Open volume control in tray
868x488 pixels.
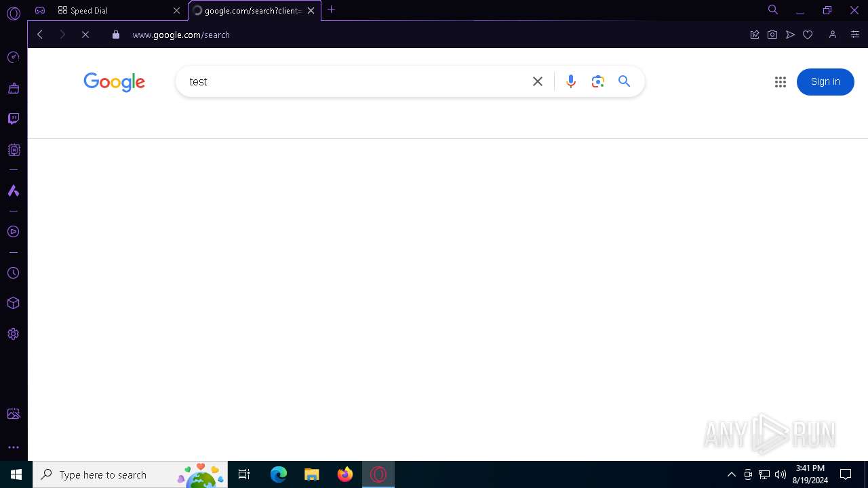[781, 474]
